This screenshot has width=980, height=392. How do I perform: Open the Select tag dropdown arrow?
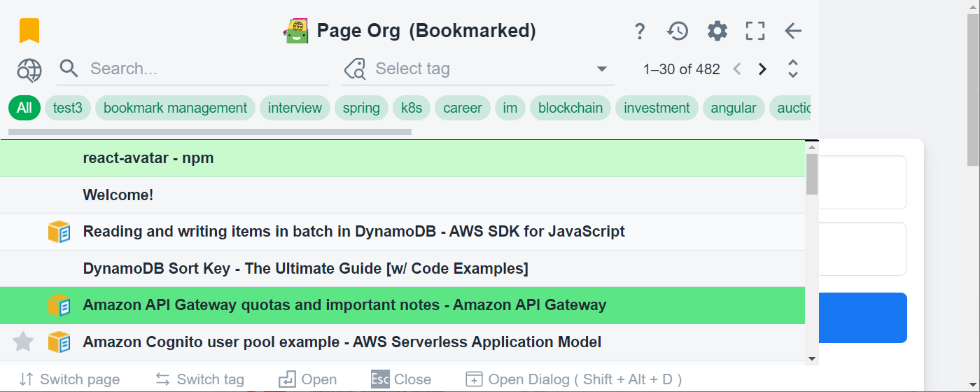[601, 69]
